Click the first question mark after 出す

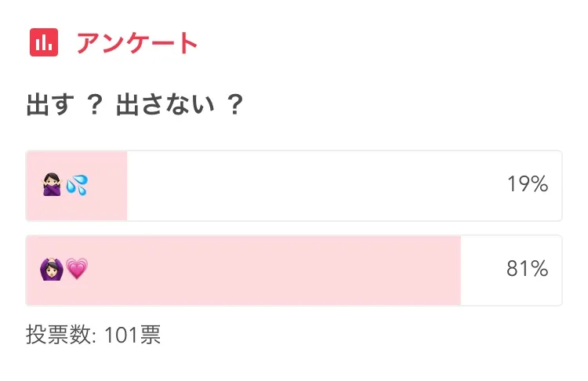(x=95, y=104)
